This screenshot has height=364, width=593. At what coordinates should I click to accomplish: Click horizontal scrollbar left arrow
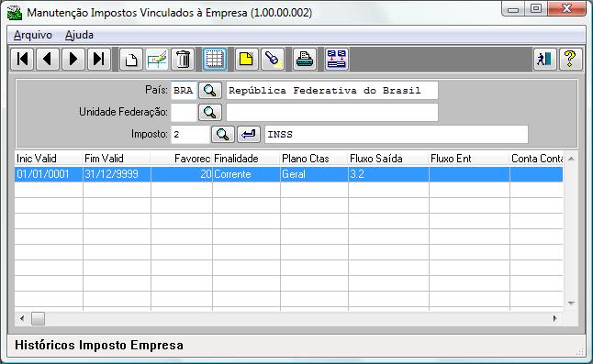point(22,318)
